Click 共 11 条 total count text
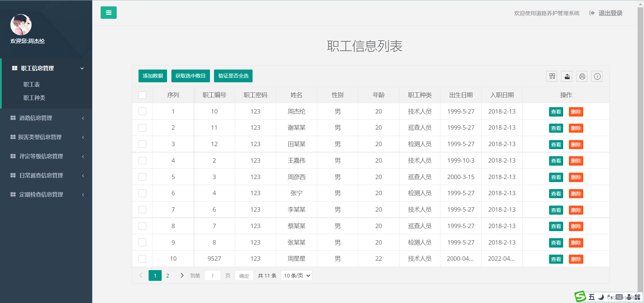The height and width of the screenshot is (303, 644). pyautogui.click(x=267, y=276)
